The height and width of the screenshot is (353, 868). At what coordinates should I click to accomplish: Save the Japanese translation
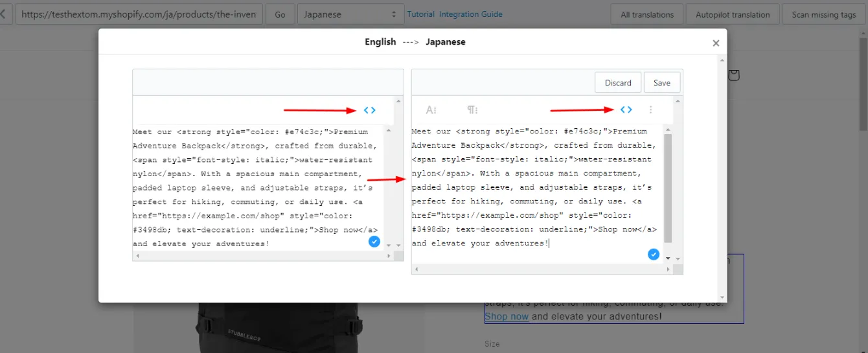click(662, 82)
